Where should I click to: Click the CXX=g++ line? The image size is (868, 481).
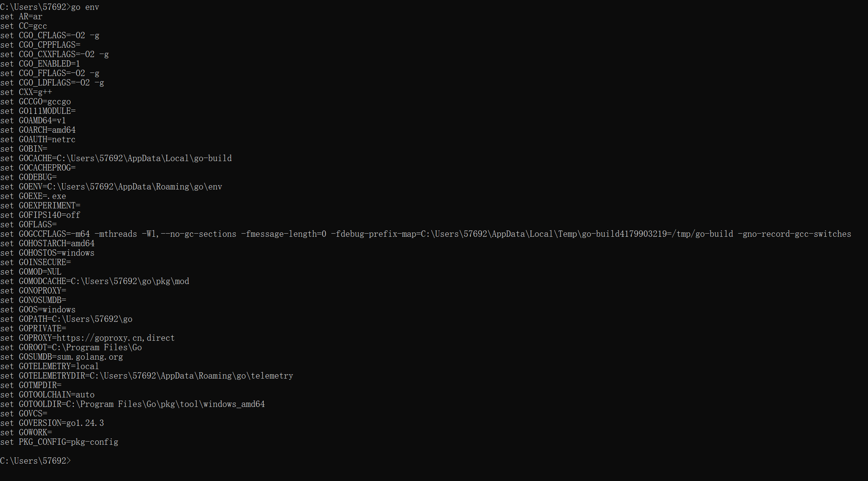[x=26, y=92]
